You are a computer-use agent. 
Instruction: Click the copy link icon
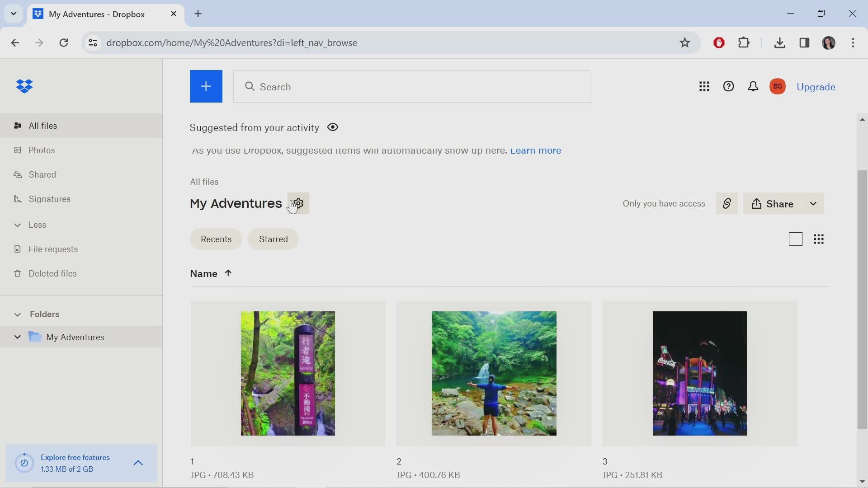726,203
